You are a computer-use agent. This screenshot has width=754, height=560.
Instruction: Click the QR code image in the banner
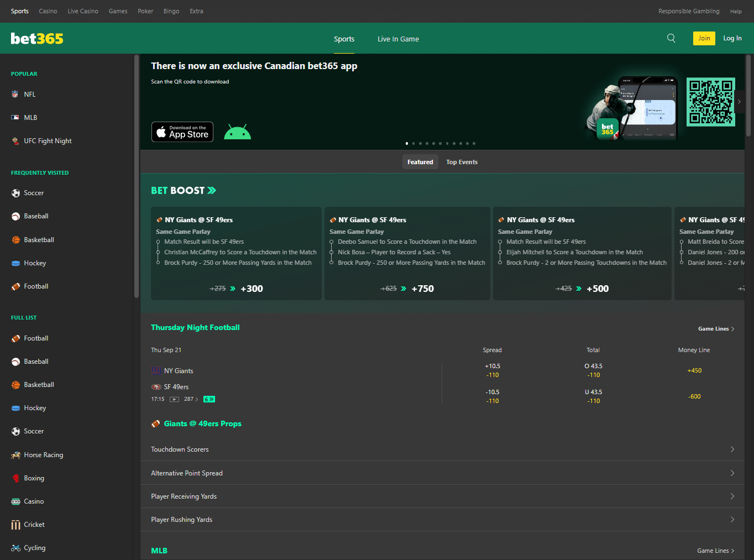click(x=711, y=102)
